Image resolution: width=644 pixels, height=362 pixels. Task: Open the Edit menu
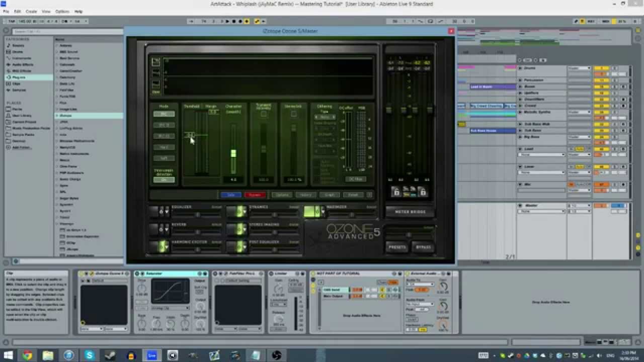click(18, 11)
